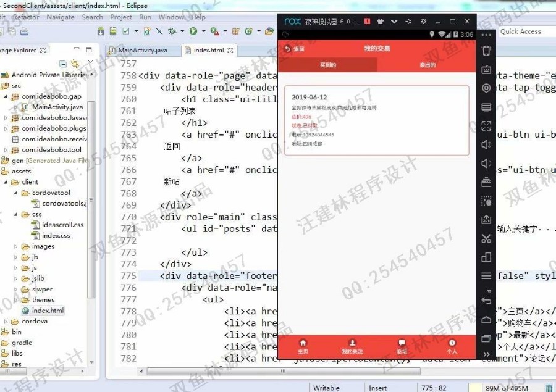The width and height of the screenshot is (556, 392).
Task: Open the Navigate menu
Action: click(x=61, y=17)
